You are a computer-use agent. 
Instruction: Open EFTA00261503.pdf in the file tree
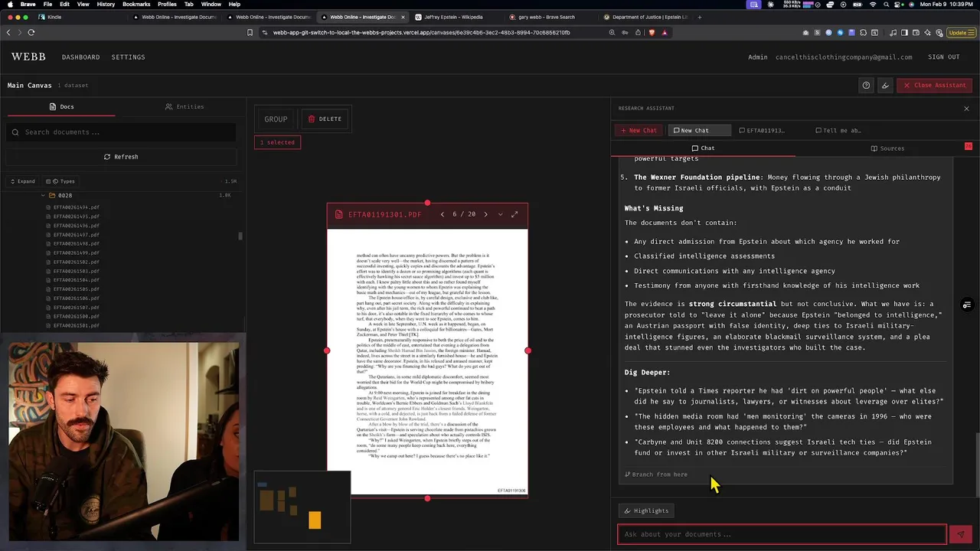click(76, 271)
